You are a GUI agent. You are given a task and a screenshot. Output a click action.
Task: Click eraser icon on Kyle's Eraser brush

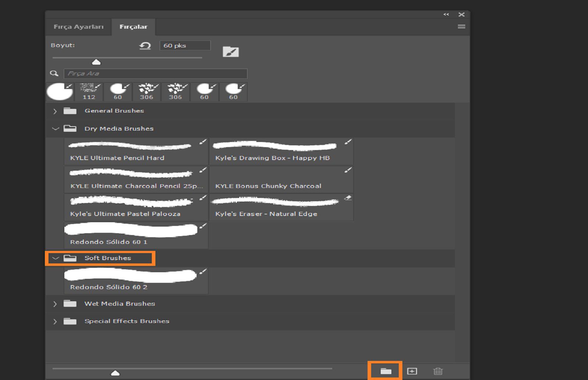pyautogui.click(x=348, y=198)
